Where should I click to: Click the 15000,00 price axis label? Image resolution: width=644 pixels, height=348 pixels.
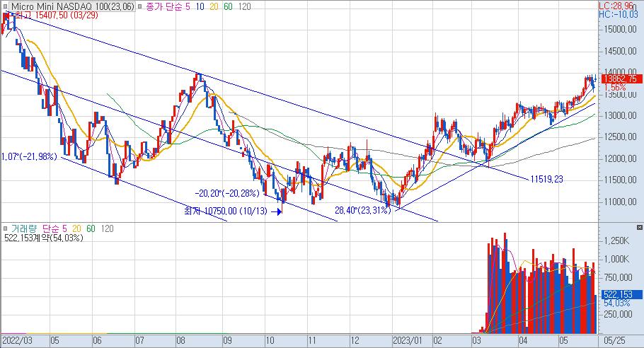tap(621, 30)
